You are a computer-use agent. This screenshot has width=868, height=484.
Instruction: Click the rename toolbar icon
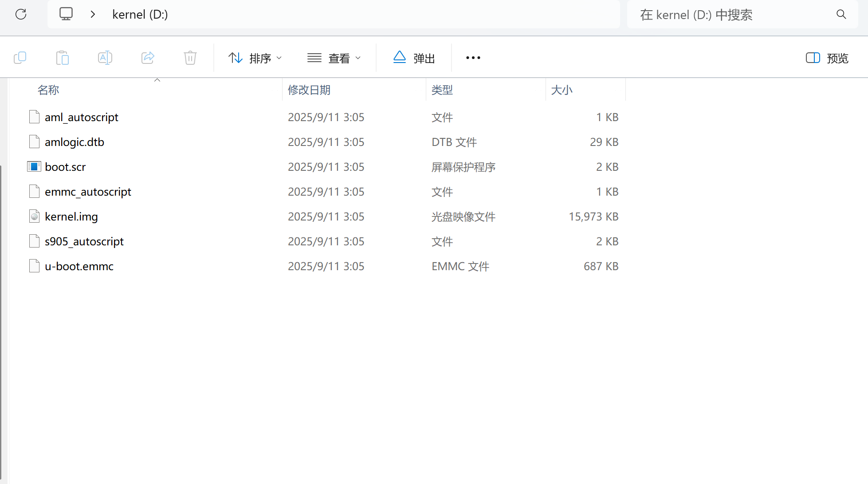[105, 58]
